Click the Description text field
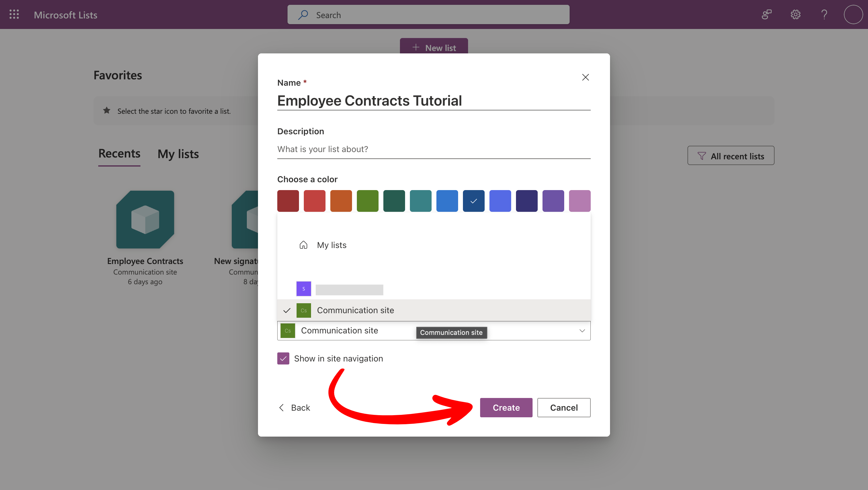The width and height of the screenshot is (868, 490). point(433,149)
